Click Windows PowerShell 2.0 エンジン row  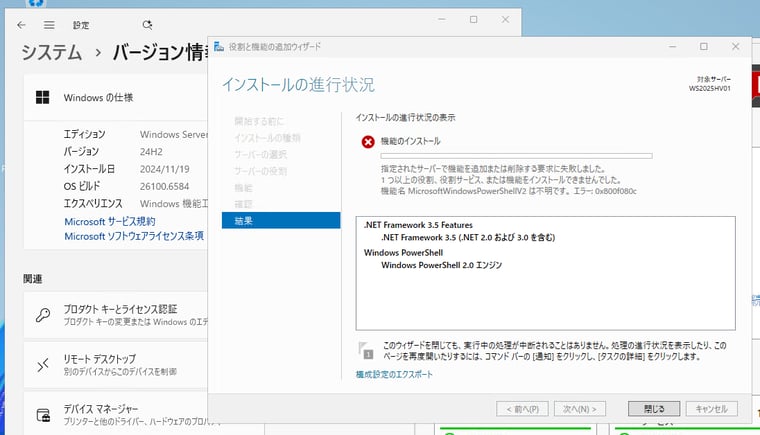(x=442, y=265)
